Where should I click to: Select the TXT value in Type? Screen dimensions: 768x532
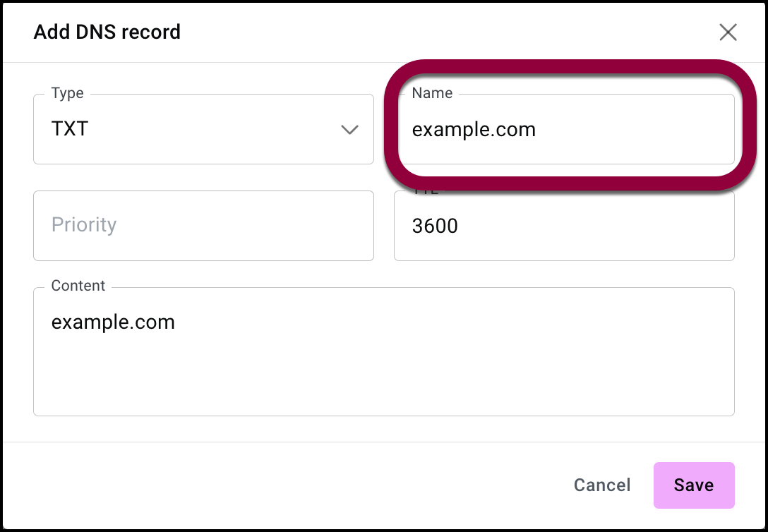tap(70, 130)
